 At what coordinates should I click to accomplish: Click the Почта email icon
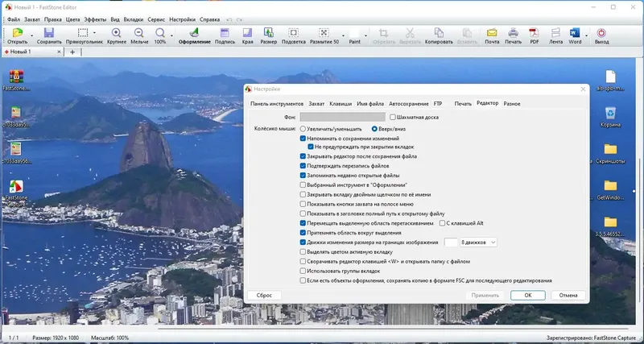pos(492,34)
